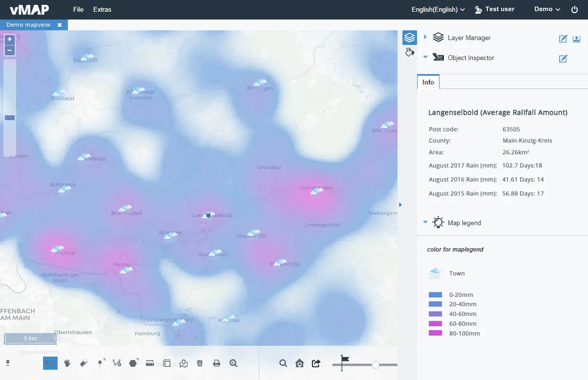
Task: Click the Layer Manager import icon
Action: tap(576, 39)
